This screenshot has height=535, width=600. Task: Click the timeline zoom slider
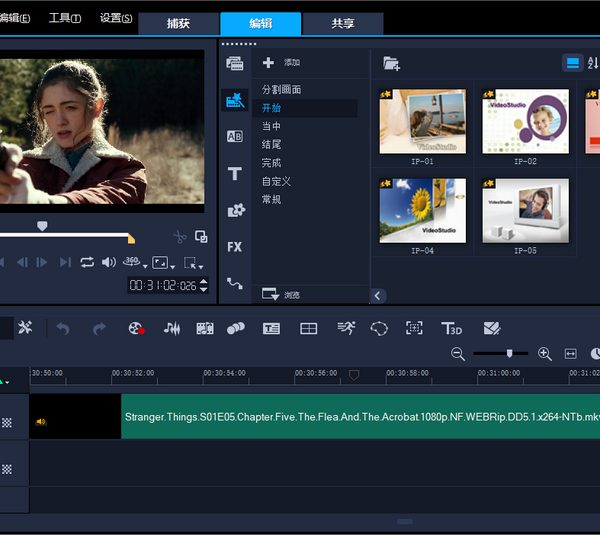510,353
